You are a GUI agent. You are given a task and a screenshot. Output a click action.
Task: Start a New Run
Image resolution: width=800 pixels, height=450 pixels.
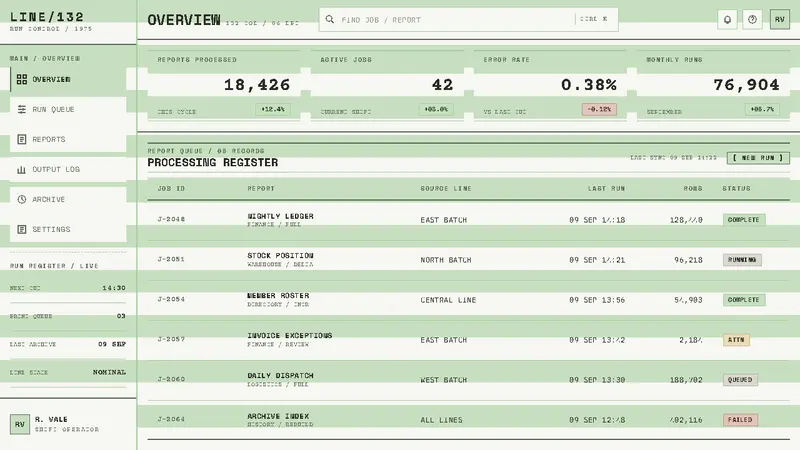click(x=758, y=158)
